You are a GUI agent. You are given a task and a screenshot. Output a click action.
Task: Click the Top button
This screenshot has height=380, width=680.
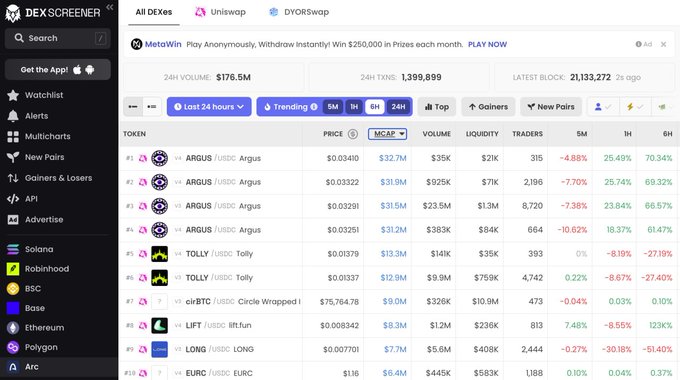437,107
